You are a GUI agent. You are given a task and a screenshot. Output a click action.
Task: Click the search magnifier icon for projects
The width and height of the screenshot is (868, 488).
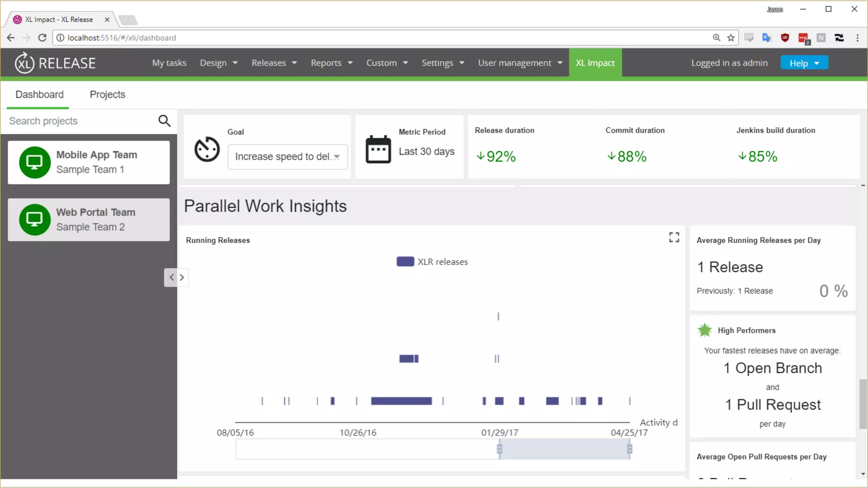[164, 121]
